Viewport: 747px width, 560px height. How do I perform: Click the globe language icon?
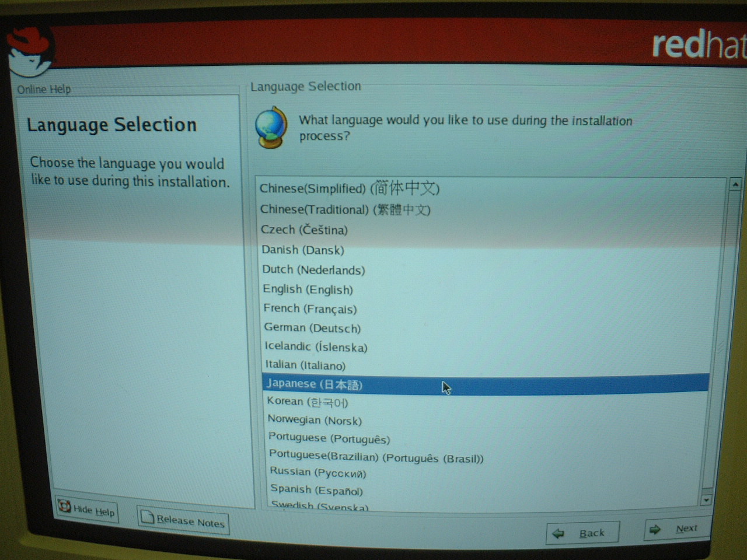tap(271, 127)
